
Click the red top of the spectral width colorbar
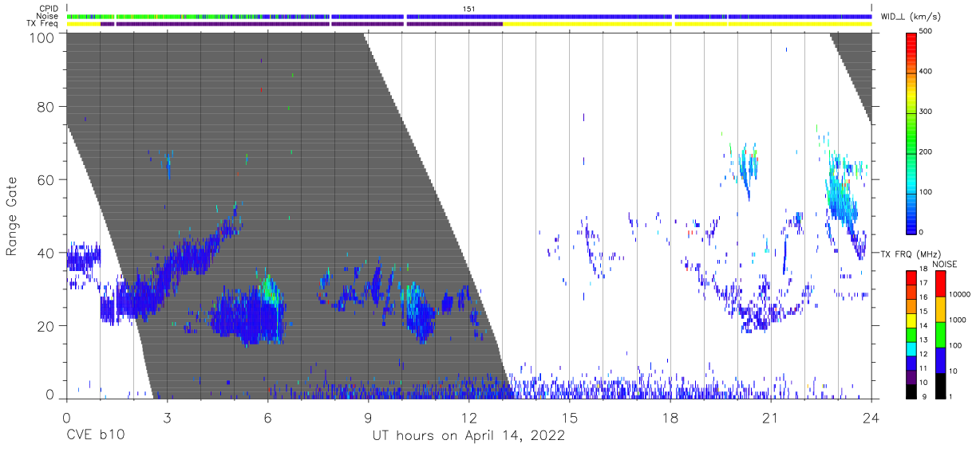[912, 37]
